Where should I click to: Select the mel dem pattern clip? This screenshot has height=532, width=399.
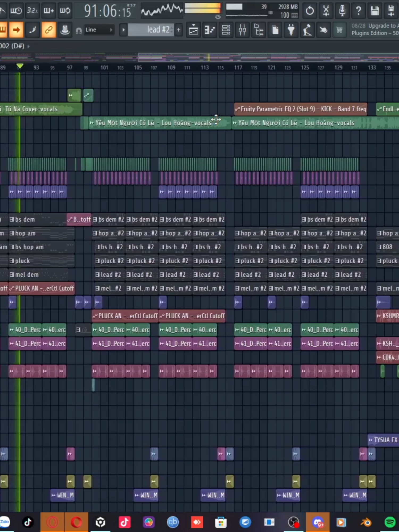tap(38, 275)
